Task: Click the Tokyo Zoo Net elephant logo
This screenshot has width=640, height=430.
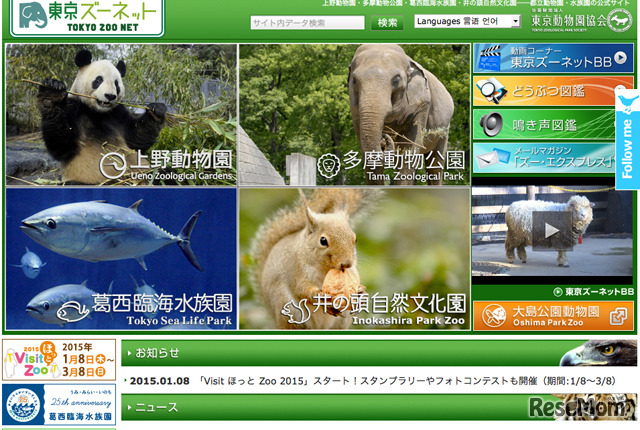Action: (x=87, y=17)
